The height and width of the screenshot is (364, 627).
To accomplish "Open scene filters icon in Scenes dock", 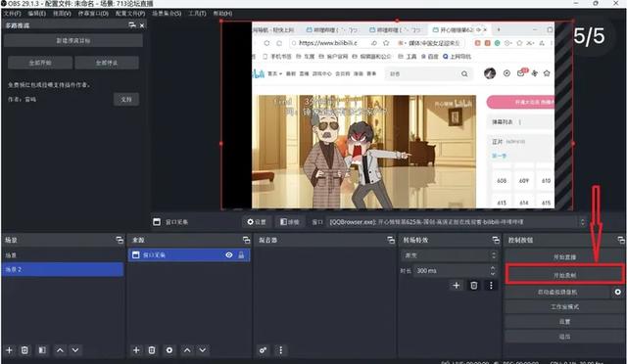I will click(42, 350).
